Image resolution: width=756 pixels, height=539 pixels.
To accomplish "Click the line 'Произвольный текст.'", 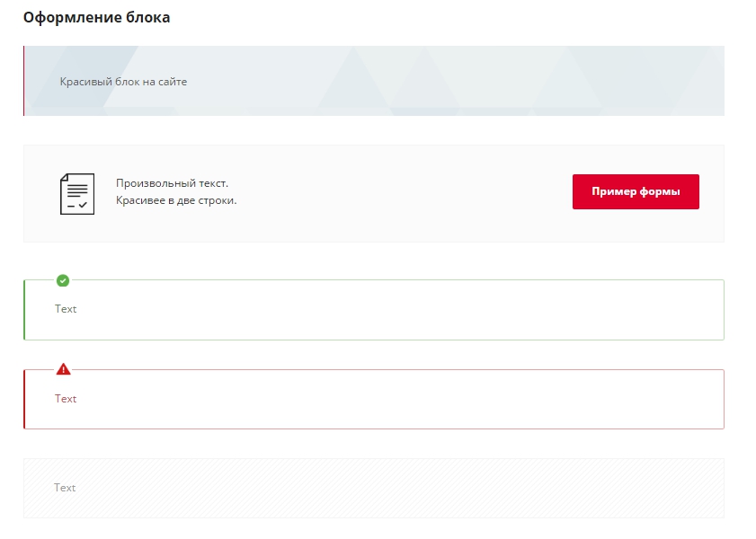I will 172,183.
